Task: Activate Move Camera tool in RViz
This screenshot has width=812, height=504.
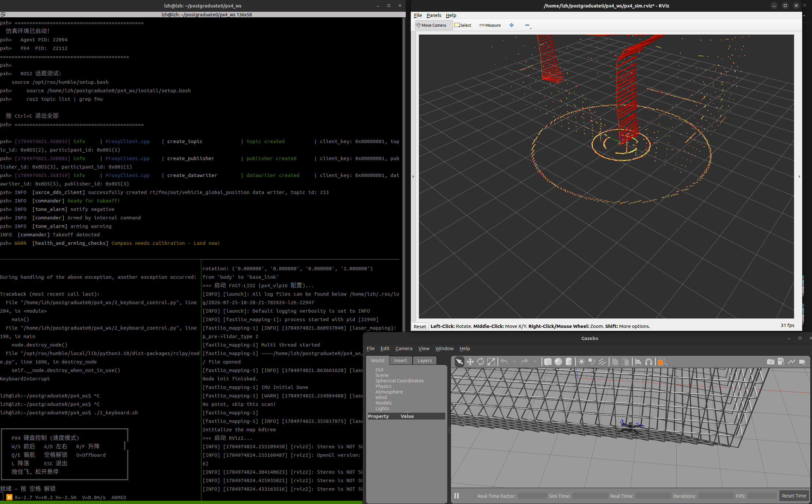Action: 434,25
